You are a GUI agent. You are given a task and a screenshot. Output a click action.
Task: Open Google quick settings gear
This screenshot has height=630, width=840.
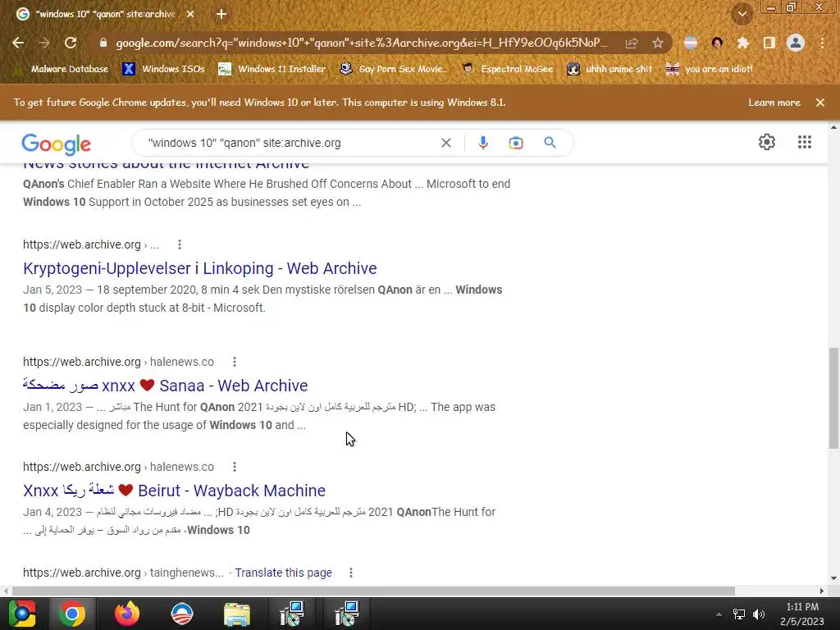(x=767, y=142)
